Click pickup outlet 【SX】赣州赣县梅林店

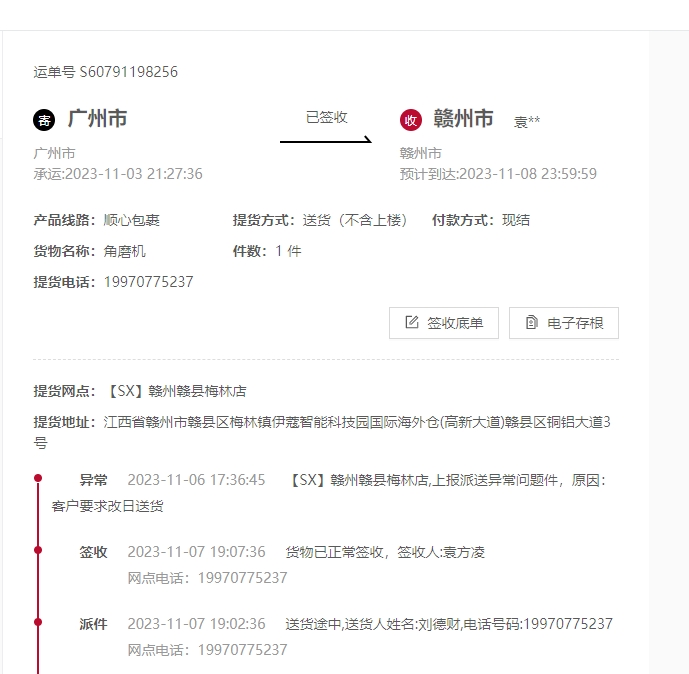coord(175,391)
